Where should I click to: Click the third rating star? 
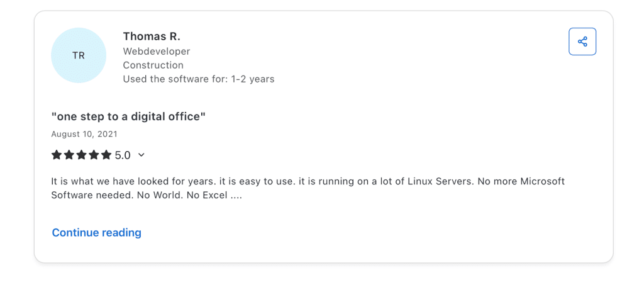click(82, 155)
